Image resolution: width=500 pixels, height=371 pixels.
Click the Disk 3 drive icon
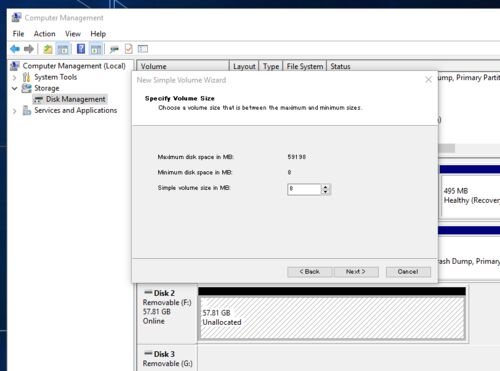tap(148, 353)
